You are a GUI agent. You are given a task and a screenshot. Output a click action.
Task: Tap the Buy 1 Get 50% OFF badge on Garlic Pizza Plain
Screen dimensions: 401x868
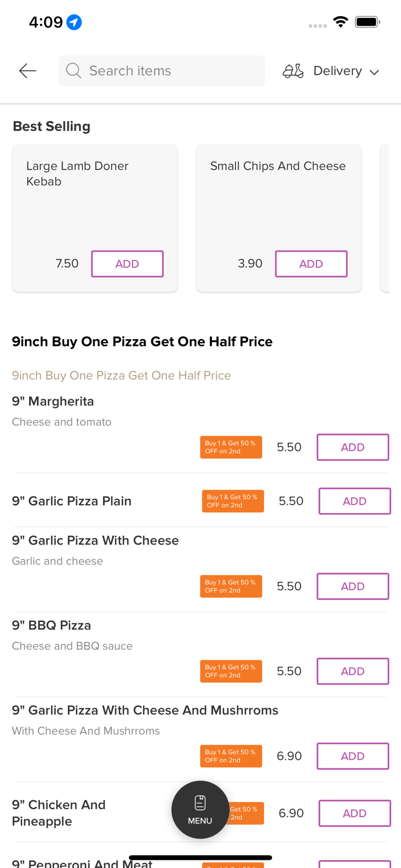pyautogui.click(x=233, y=501)
